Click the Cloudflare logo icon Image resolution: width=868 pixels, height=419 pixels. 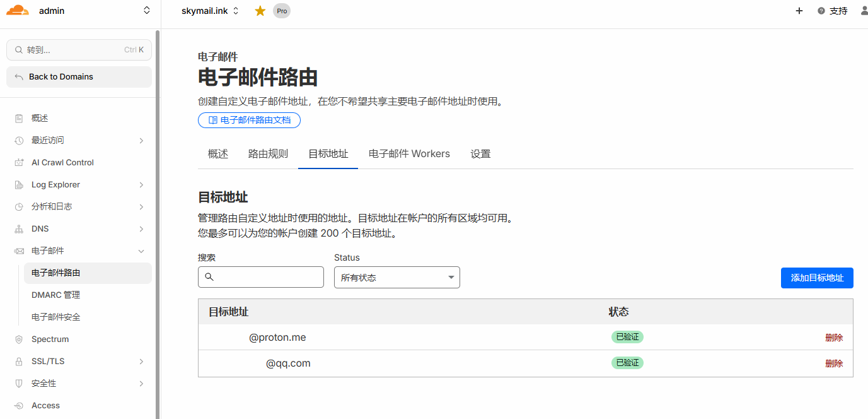tap(18, 11)
